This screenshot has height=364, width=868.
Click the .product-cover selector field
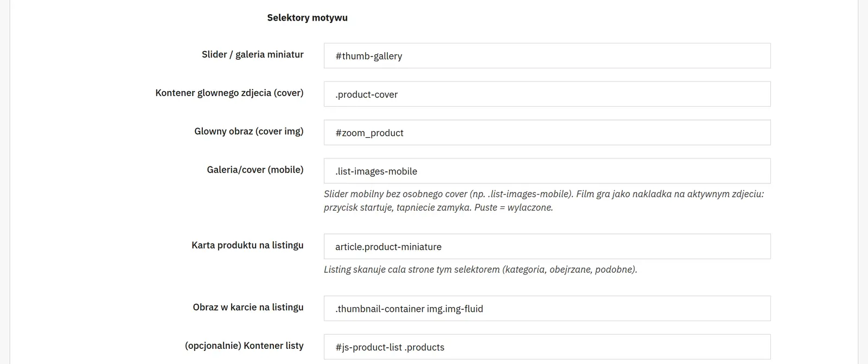tap(547, 94)
